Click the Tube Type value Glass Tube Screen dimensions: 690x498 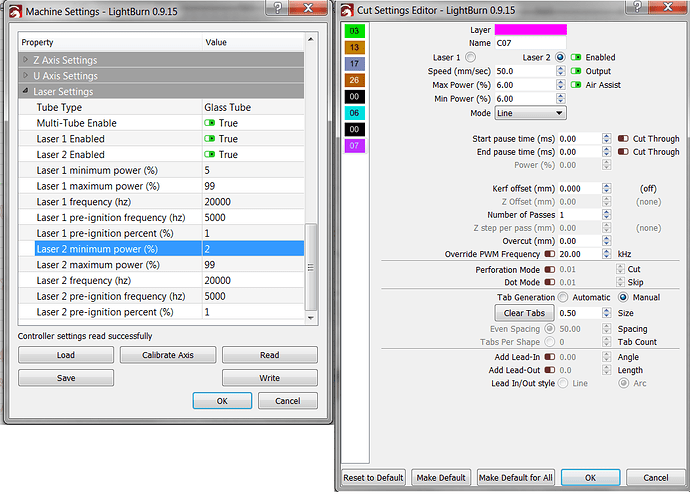228,107
